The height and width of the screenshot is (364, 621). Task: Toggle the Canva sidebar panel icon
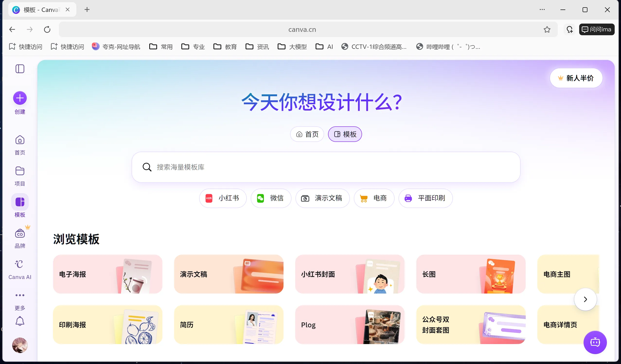(x=20, y=69)
